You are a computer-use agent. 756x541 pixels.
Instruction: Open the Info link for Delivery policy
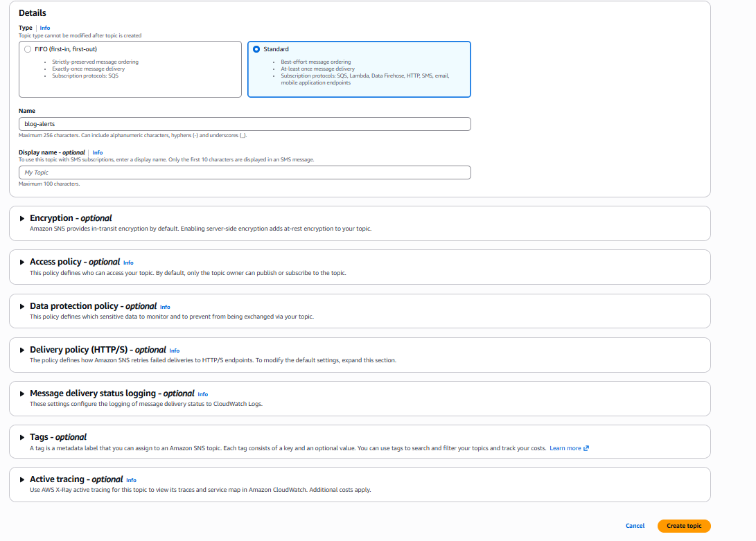[x=174, y=351]
